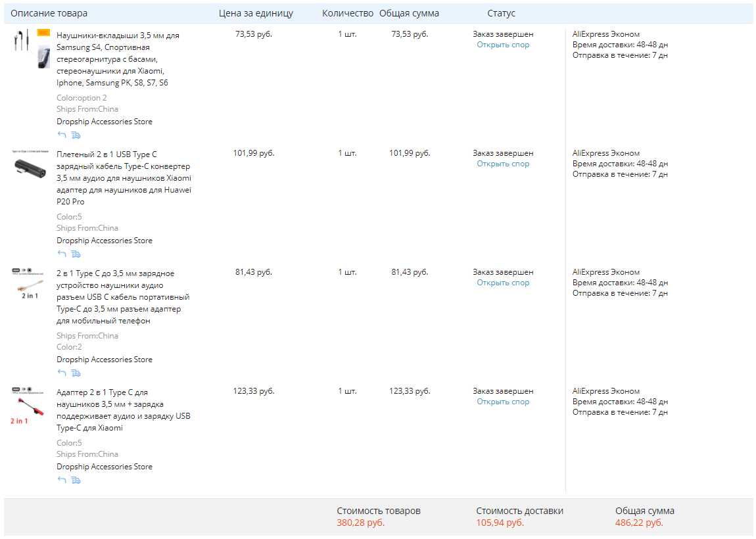Screen dimensions: 756x539
Task: Open dispute for the 73,53 руб. earphones order
Action: tap(503, 45)
